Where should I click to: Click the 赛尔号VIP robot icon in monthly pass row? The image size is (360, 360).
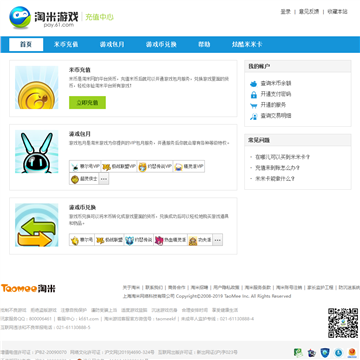(x=75, y=166)
